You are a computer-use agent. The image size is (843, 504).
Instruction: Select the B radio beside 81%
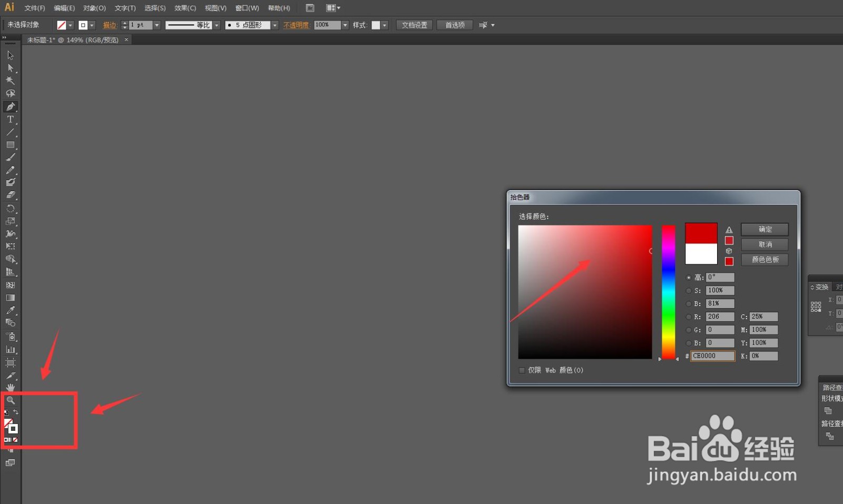point(689,304)
